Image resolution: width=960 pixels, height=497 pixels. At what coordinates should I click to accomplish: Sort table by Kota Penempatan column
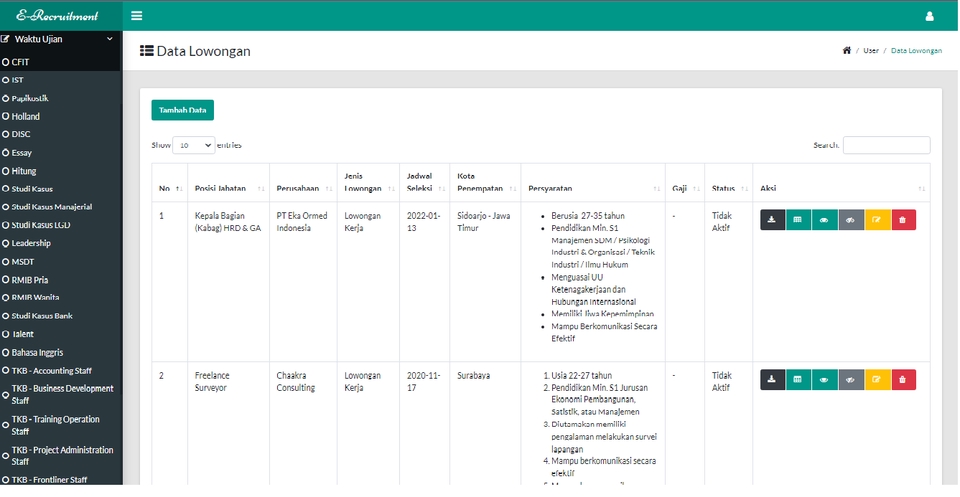tap(485, 182)
